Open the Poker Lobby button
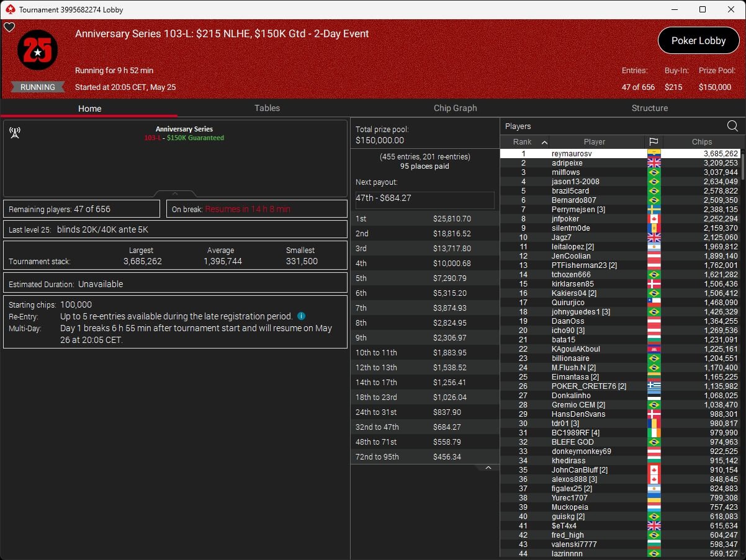 698,41
